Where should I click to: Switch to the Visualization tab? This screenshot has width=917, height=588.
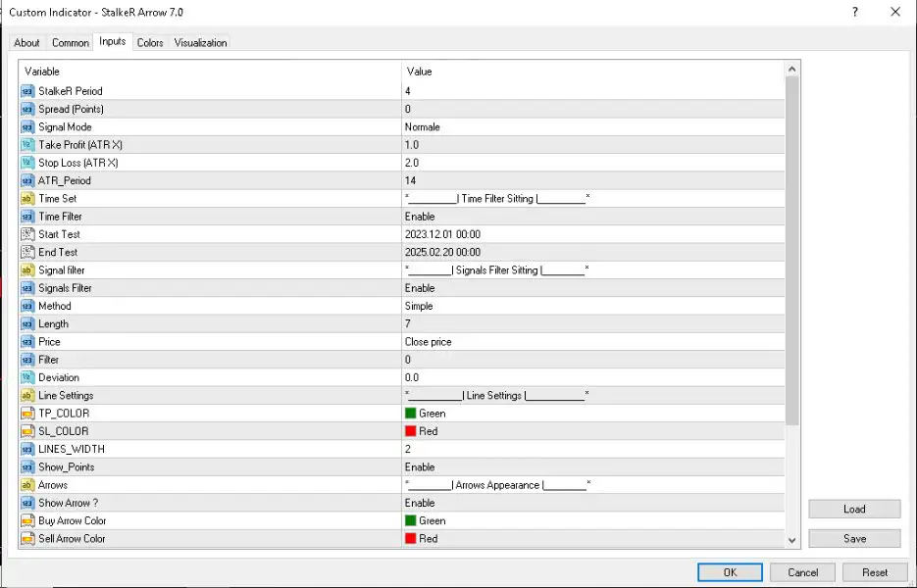(x=200, y=43)
